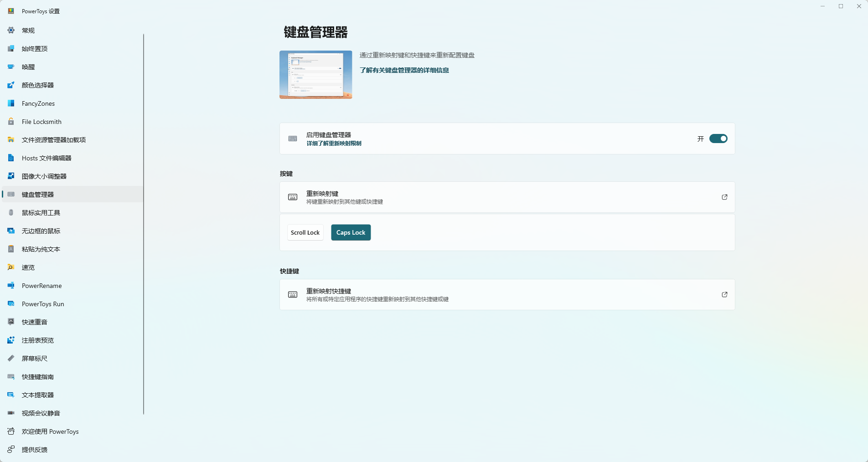Click the 常规 gear icon in sidebar

point(11,31)
